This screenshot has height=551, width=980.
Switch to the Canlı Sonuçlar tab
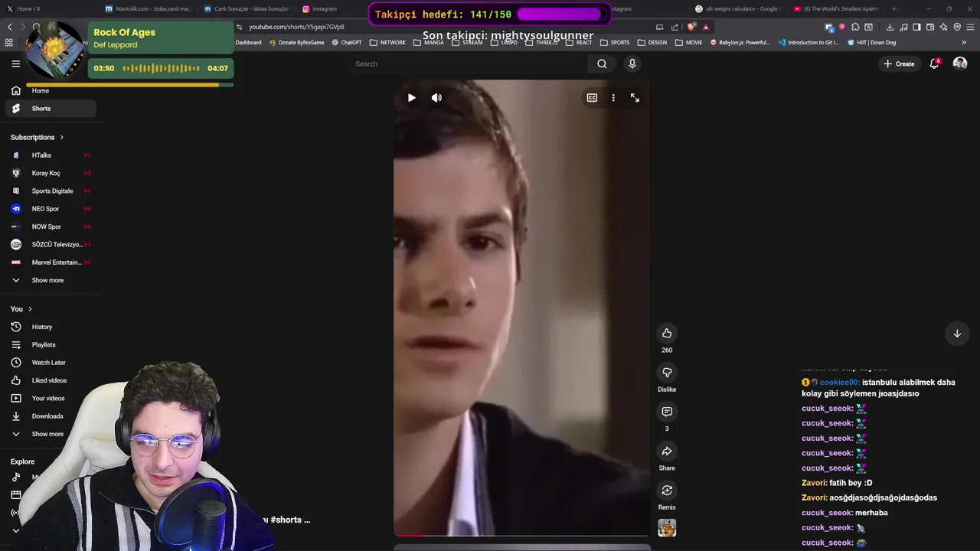click(247, 9)
